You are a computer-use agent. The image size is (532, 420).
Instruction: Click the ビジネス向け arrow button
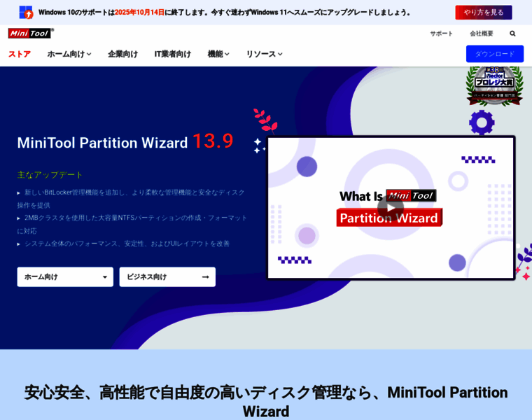point(167,276)
